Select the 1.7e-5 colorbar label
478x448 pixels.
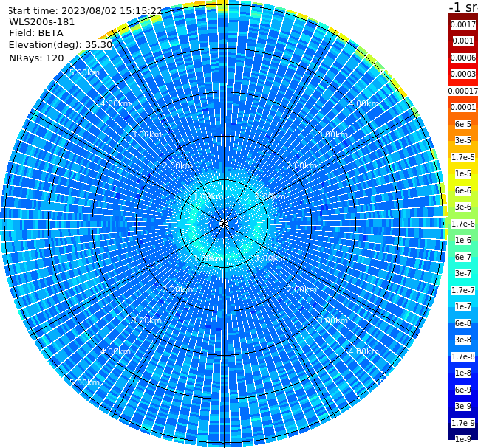(x=463, y=157)
